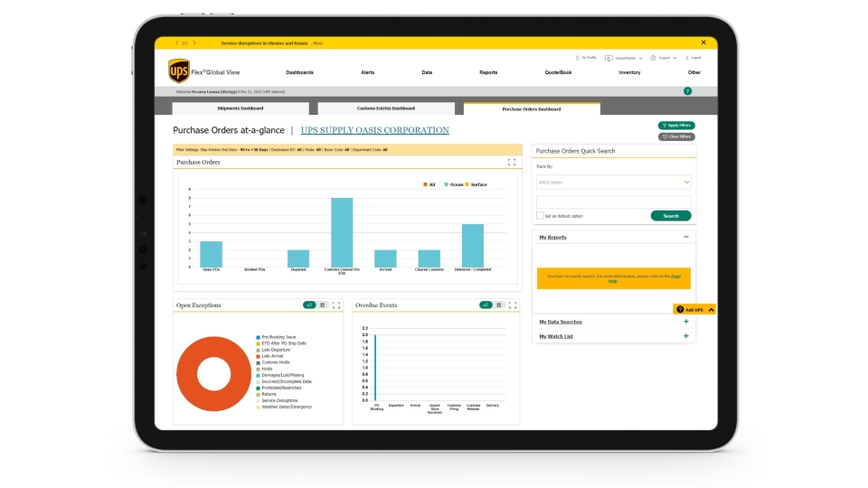
Task: Go to next banner alert arrow
Action: pyautogui.click(x=194, y=42)
